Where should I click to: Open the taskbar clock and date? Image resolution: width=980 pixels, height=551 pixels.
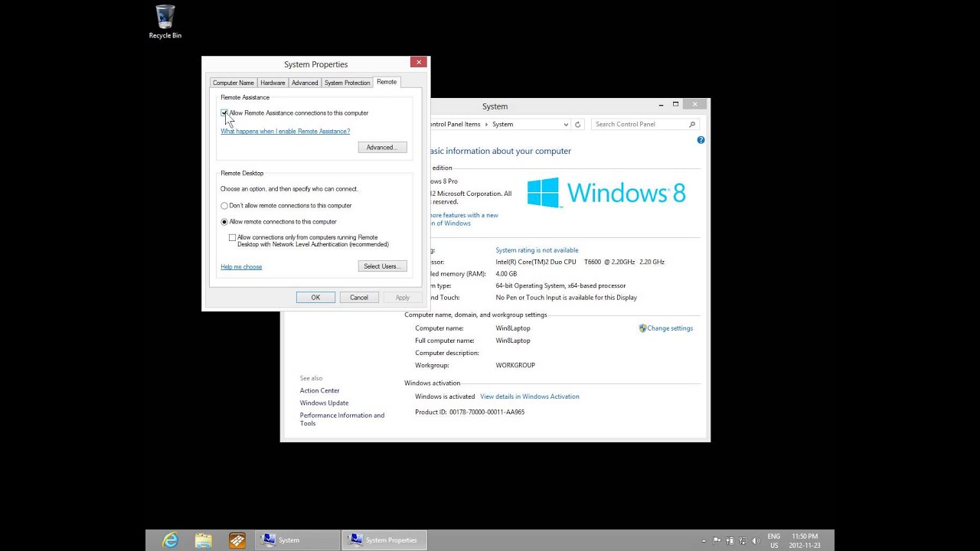805,540
